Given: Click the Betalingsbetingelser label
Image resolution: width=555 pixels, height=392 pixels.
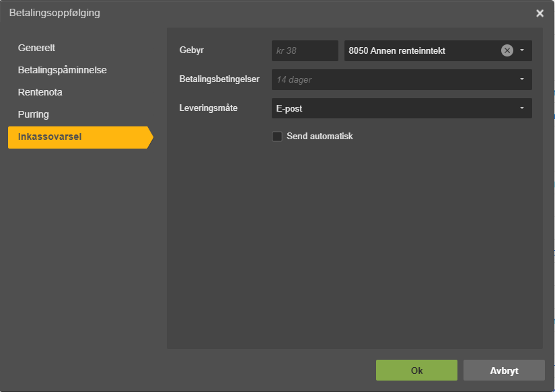Looking at the screenshot, I should (x=219, y=79).
